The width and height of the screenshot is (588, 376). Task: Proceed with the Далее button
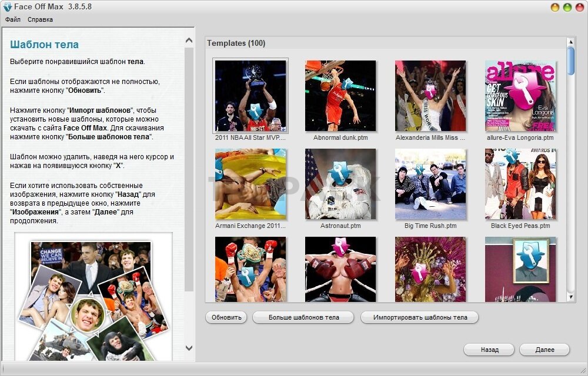tap(544, 350)
